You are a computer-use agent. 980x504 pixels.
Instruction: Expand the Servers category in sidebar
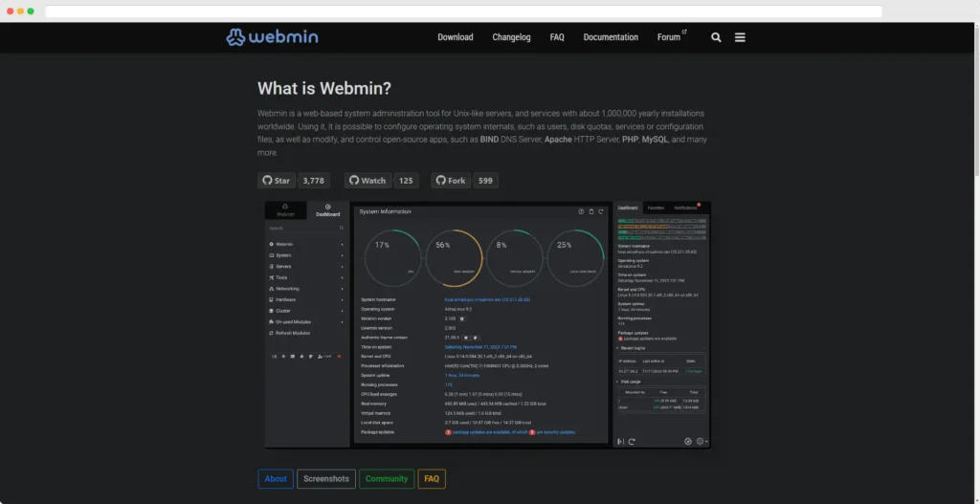(306, 267)
